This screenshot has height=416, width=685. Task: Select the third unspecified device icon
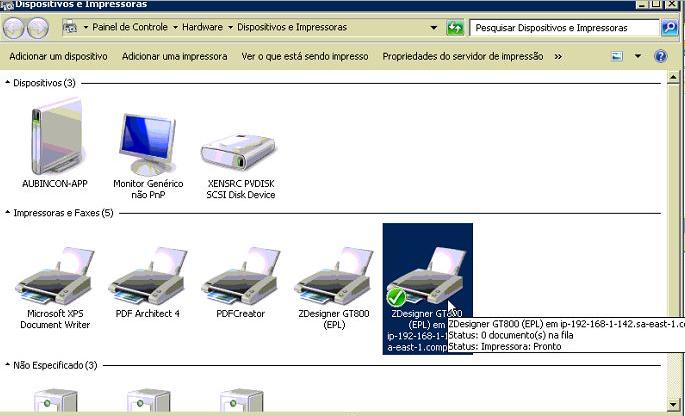click(241, 400)
